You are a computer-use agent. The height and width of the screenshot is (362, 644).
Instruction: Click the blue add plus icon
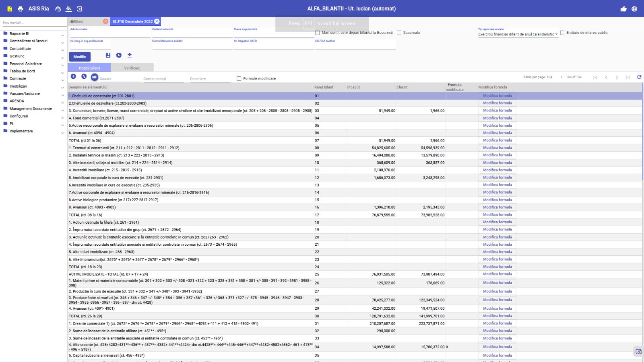73,76
